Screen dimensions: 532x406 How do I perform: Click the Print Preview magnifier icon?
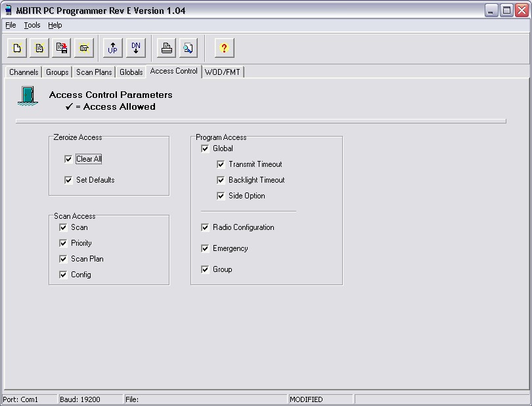click(x=188, y=48)
